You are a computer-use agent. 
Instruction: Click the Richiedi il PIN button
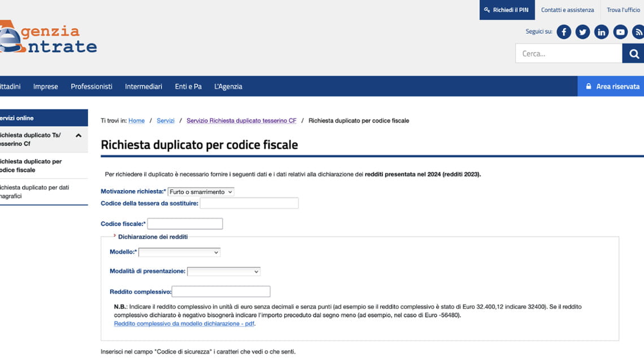[507, 10]
